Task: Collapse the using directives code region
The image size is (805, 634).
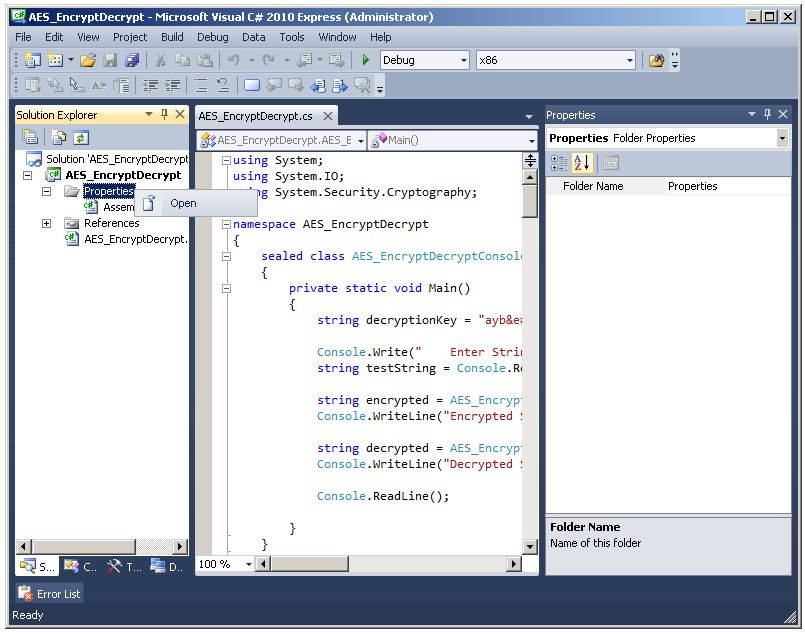Action: 226,160
